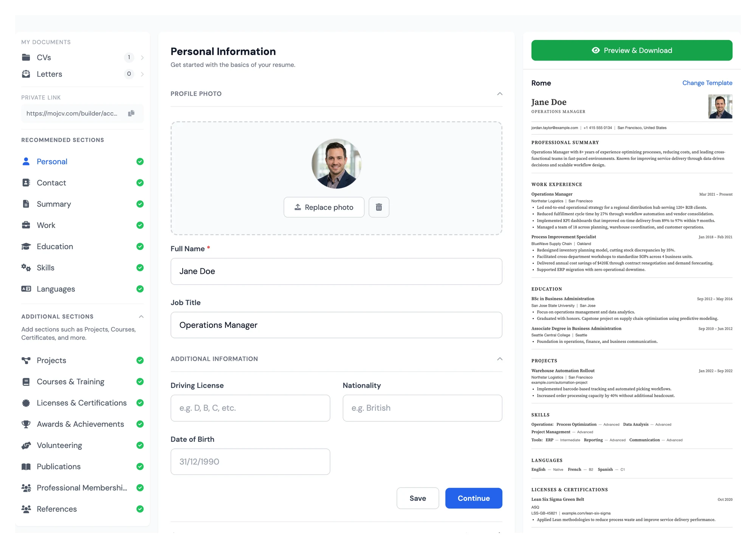Image resolution: width=756 pixels, height=548 pixels.
Task: Click the Date of Birth input field
Action: coord(250,462)
